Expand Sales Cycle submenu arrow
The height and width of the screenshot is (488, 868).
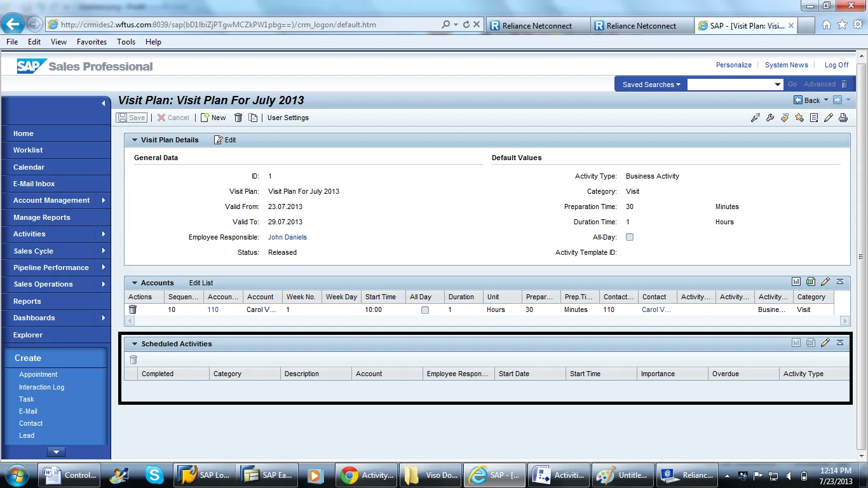(103, 251)
